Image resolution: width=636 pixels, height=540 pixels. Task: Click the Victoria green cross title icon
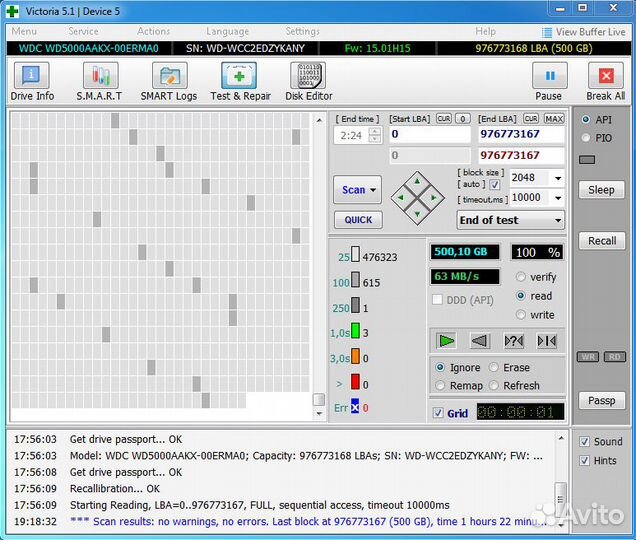[13, 11]
